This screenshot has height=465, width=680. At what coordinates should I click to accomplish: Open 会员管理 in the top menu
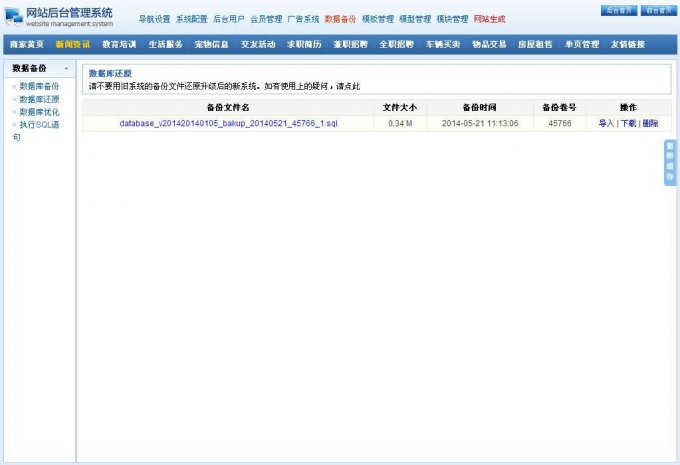[266, 19]
